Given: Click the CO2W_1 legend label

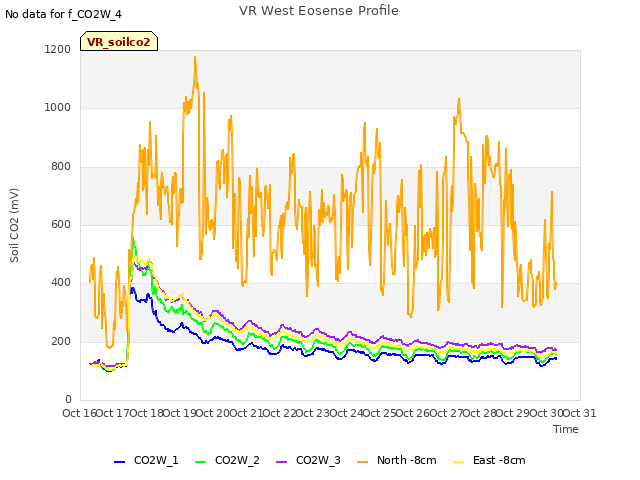Looking at the screenshot, I should [x=156, y=460].
